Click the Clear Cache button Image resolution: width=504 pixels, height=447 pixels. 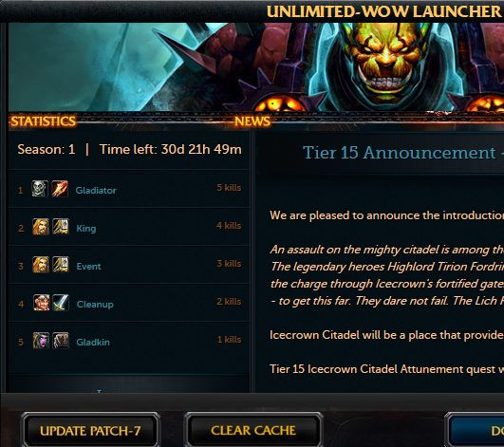253,430
